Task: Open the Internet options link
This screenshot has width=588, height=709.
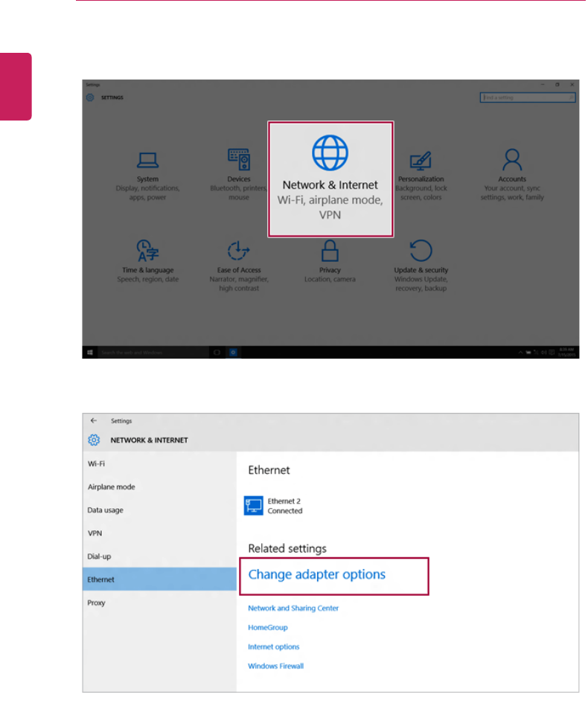Action: pos(274,647)
